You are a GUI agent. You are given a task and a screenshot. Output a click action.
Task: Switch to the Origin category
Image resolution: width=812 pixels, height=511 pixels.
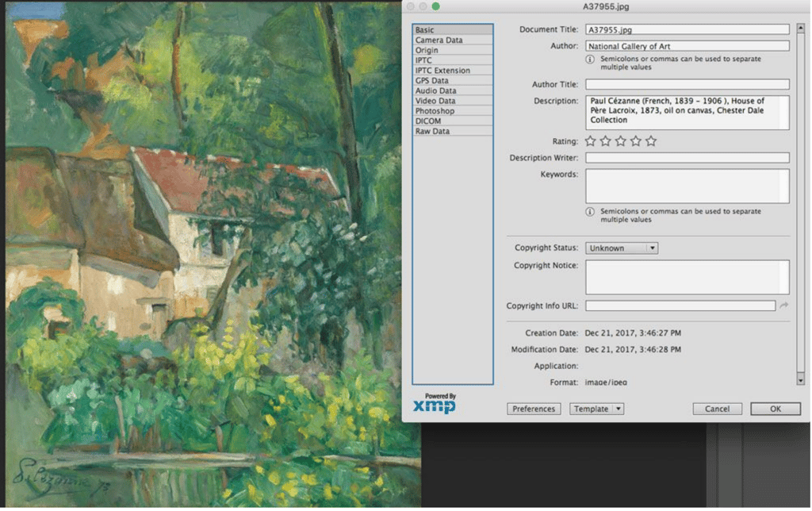tap(453, 50)
